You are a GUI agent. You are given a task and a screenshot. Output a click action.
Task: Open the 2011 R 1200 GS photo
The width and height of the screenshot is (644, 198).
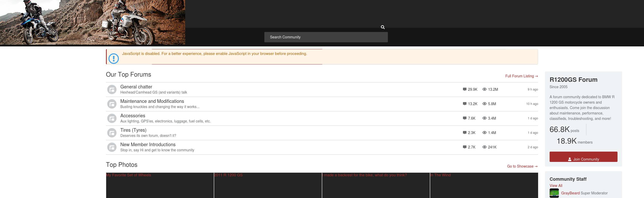(267, 186)
